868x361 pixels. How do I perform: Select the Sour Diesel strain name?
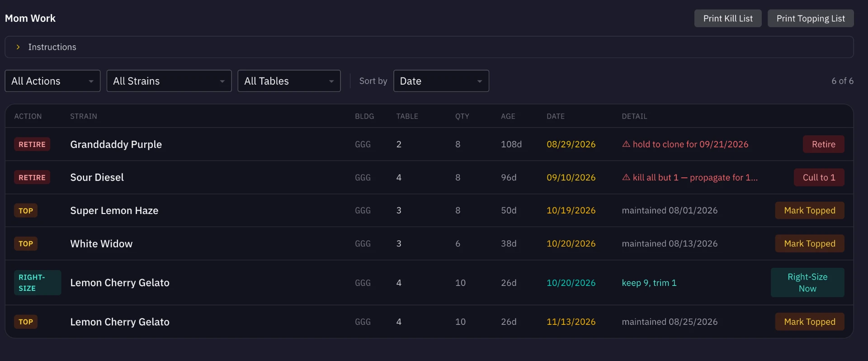[x=97, y=177]
